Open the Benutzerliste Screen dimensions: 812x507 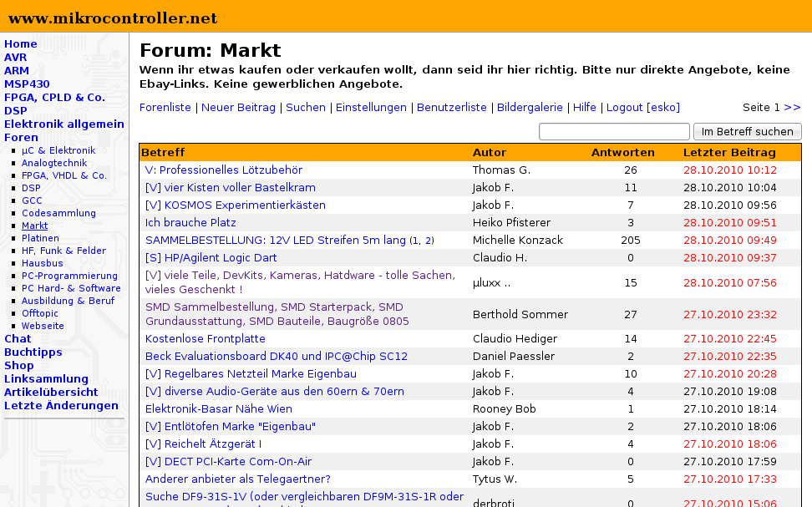(452, 107)
